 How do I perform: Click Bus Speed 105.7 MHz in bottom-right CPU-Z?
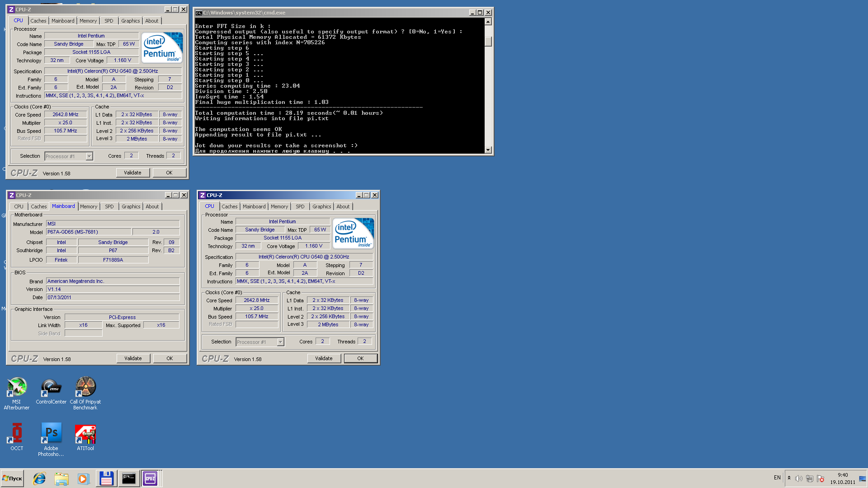(257, 316)
